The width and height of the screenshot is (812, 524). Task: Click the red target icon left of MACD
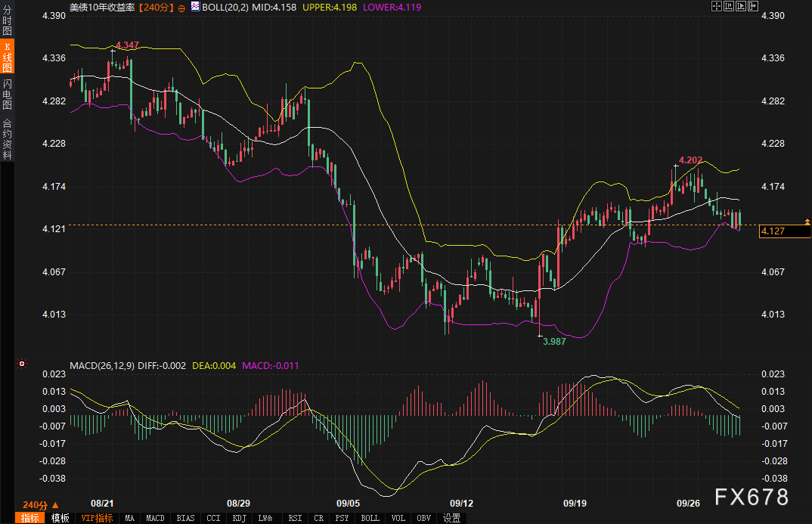coord(22,364)
